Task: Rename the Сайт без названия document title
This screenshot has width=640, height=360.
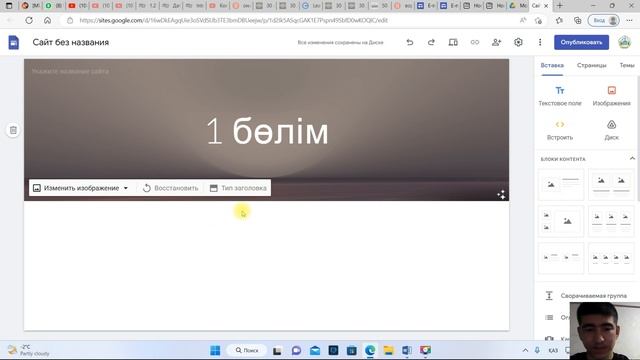Action: (x=71, y=42)
